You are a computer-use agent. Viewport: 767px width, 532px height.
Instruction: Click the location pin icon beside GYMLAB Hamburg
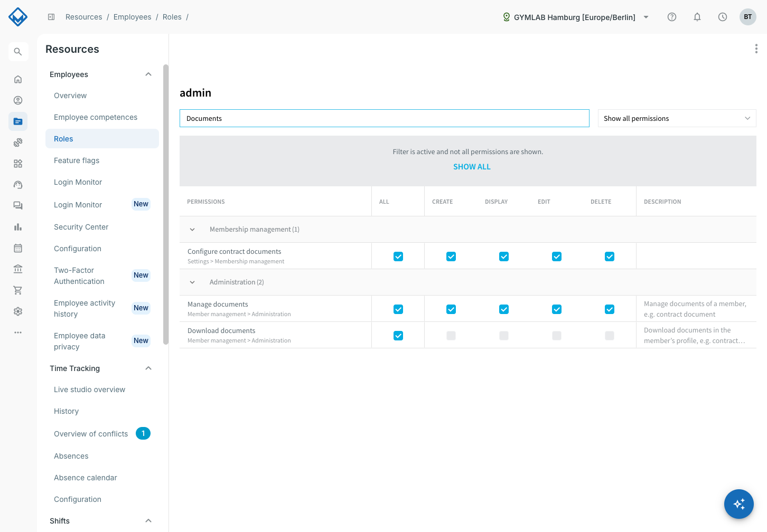tap(507, 17)
